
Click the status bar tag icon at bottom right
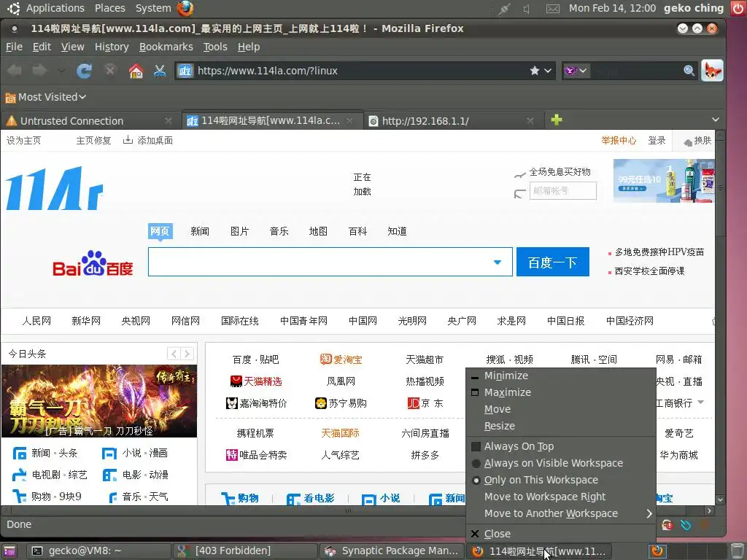tap(686, 525)
